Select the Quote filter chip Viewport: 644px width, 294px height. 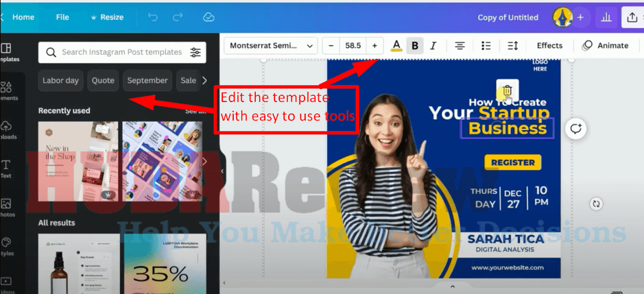(103, 80)
